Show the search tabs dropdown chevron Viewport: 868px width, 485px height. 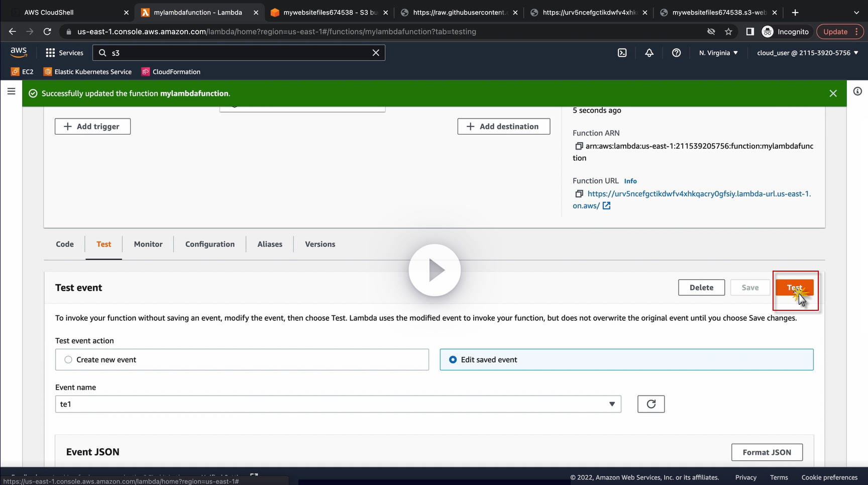point(856,13)
